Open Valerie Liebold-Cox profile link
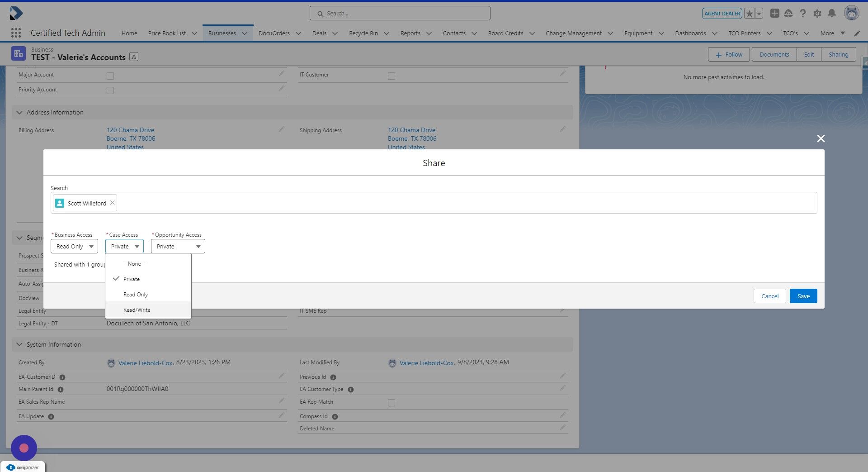Viewport: 868px width, 472px height. click(145, 362)
